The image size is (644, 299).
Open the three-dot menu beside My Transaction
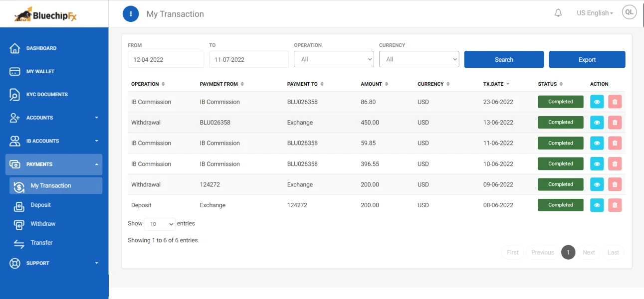tap(131, 14)
